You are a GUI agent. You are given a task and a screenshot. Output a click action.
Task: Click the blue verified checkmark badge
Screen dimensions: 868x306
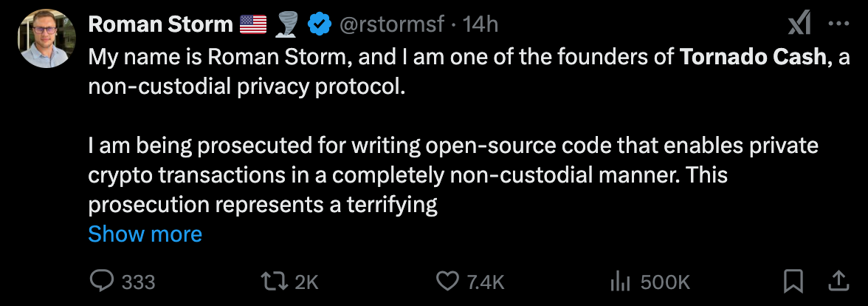click(320, 24)
